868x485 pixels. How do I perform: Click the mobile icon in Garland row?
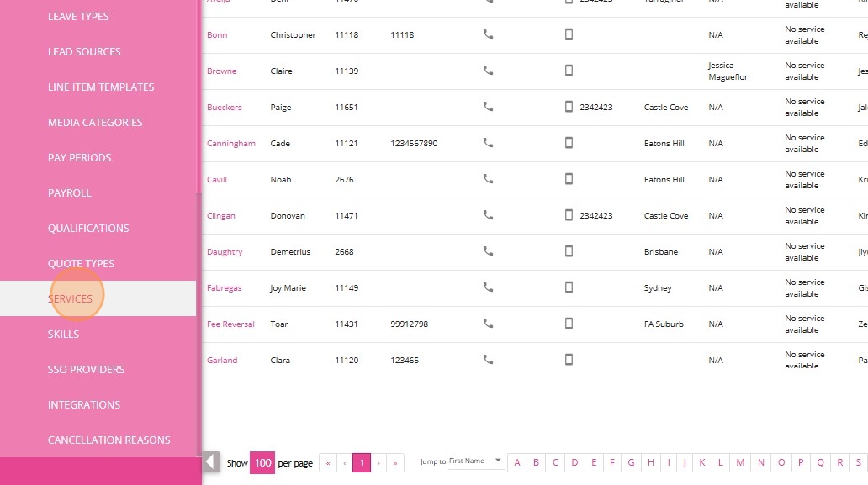(x=569, y=360)
